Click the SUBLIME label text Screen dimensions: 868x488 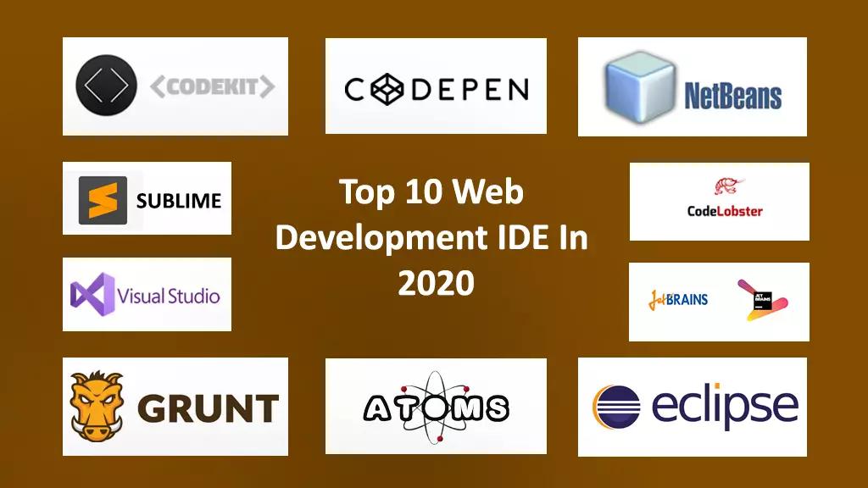click(x=178, y=202)
